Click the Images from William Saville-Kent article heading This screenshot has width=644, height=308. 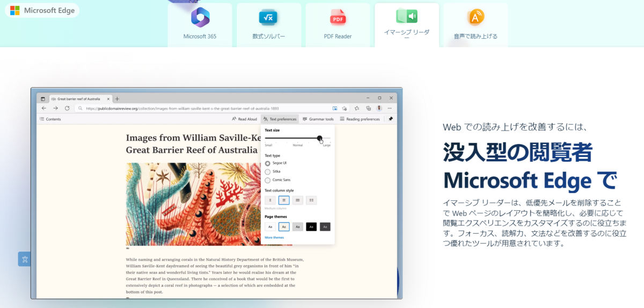pyautogui.click(x=193, y=144)
